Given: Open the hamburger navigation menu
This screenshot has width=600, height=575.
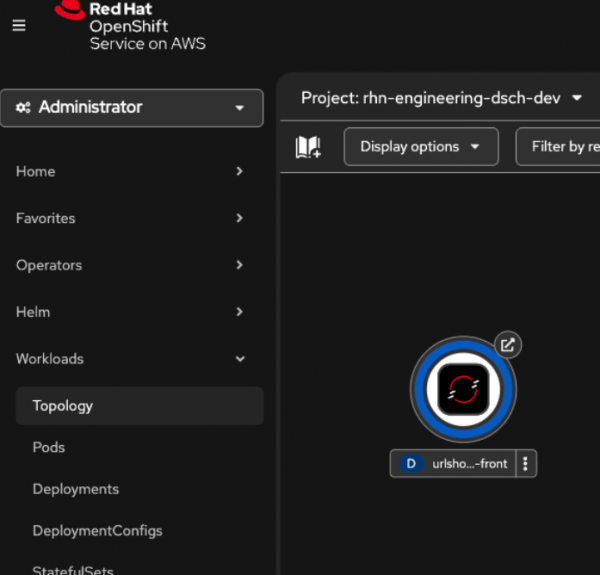Looking at the screenshot, I should pyautogui.click(x=19, y=26).
